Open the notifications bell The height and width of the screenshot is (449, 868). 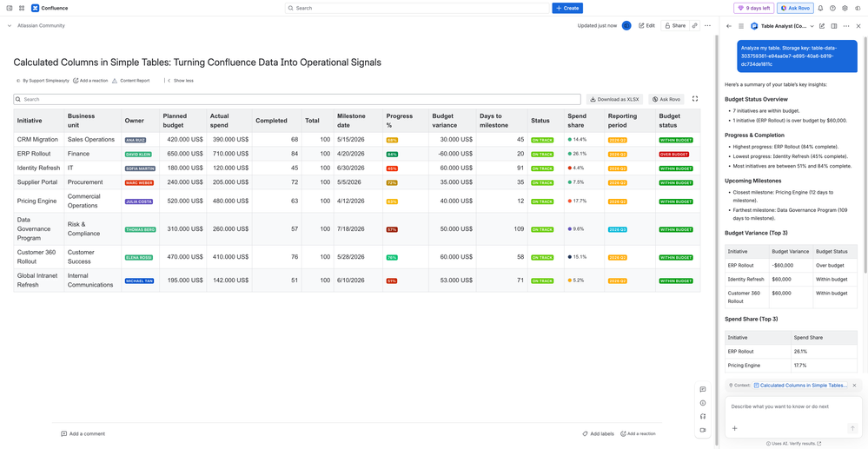(x=820, y=8)
